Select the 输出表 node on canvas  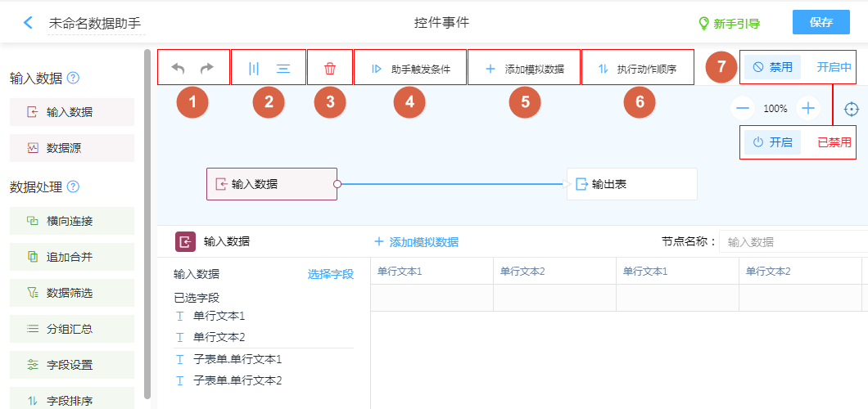click(631, 185)
